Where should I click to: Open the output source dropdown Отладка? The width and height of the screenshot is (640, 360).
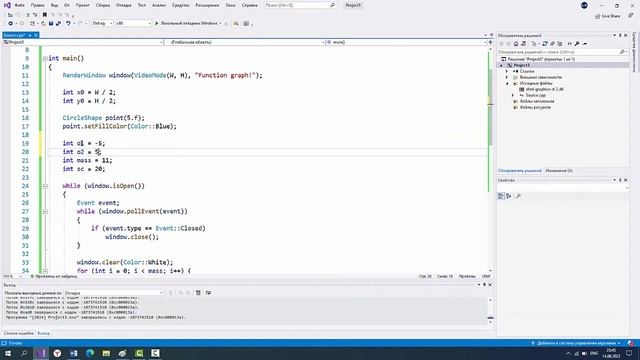tap(113, 293)
